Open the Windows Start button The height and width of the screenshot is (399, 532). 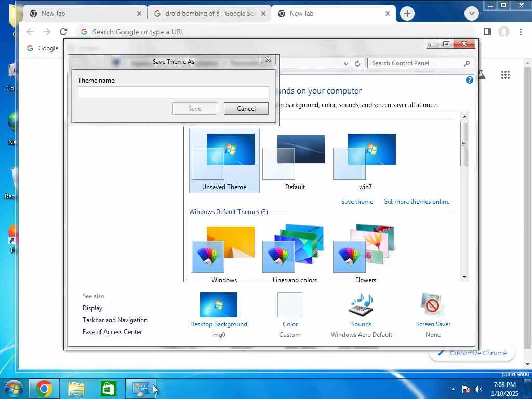click(x=14, y=389)
